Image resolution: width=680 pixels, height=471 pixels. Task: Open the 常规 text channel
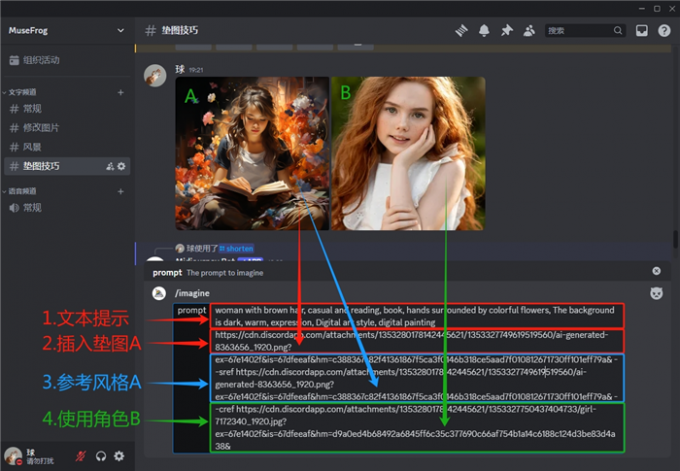point(67,108)
